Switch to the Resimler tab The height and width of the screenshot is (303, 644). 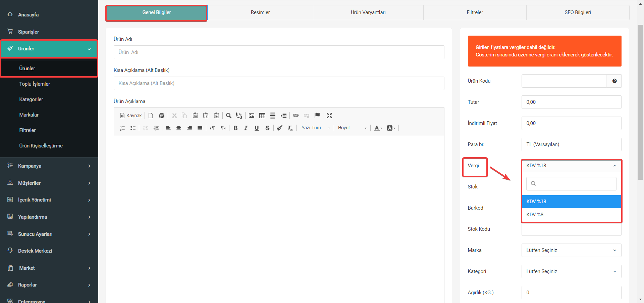[x=260, y=12]
